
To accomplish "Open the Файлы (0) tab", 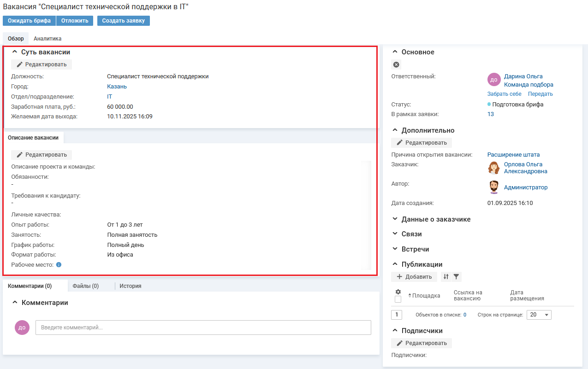I will [x=86, y=286].
